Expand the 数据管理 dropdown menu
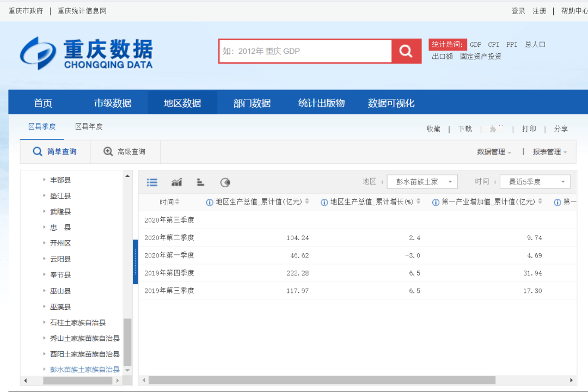Image resolution: width=588 pixels, height=392 pixels. 492,151
